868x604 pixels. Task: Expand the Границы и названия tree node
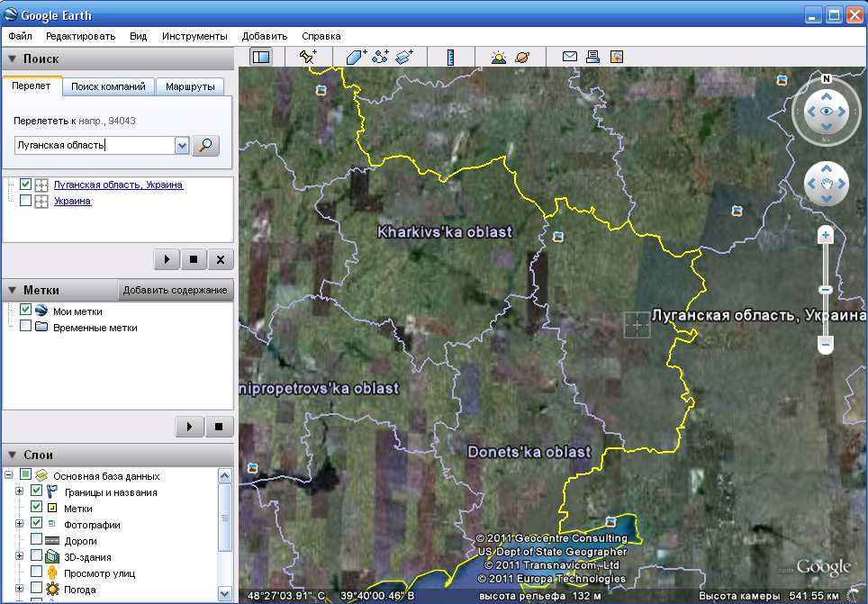click(20, 491)
